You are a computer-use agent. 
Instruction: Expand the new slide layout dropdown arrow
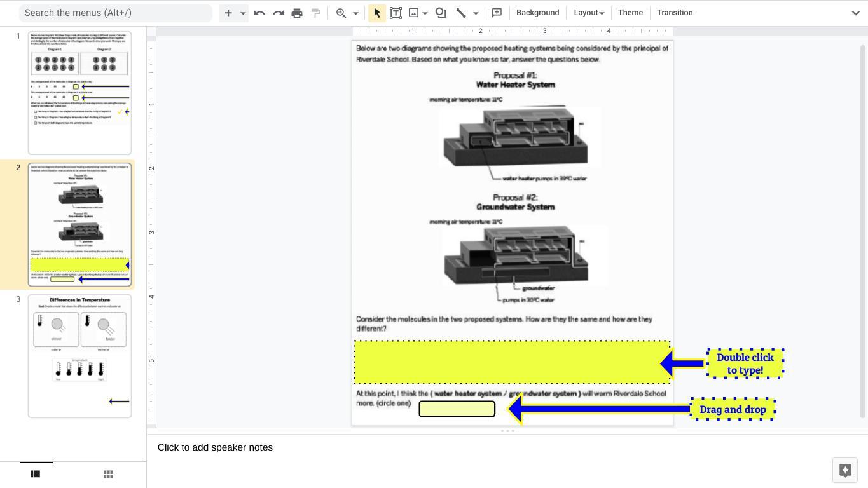243,13
